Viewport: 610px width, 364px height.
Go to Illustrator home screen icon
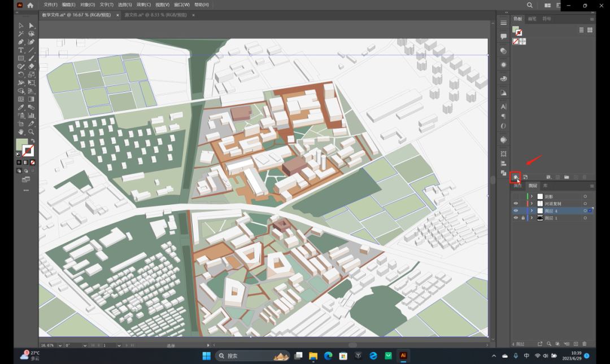pyautogui.click(x=30, y=5)
